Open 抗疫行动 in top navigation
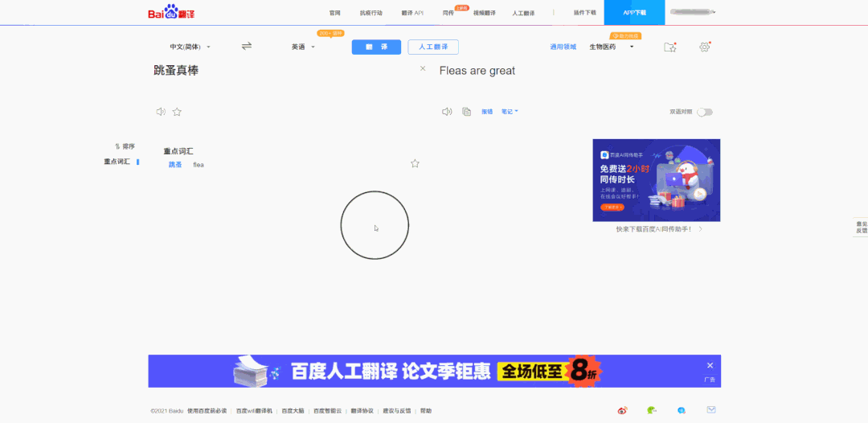 [x=371, y=13]
